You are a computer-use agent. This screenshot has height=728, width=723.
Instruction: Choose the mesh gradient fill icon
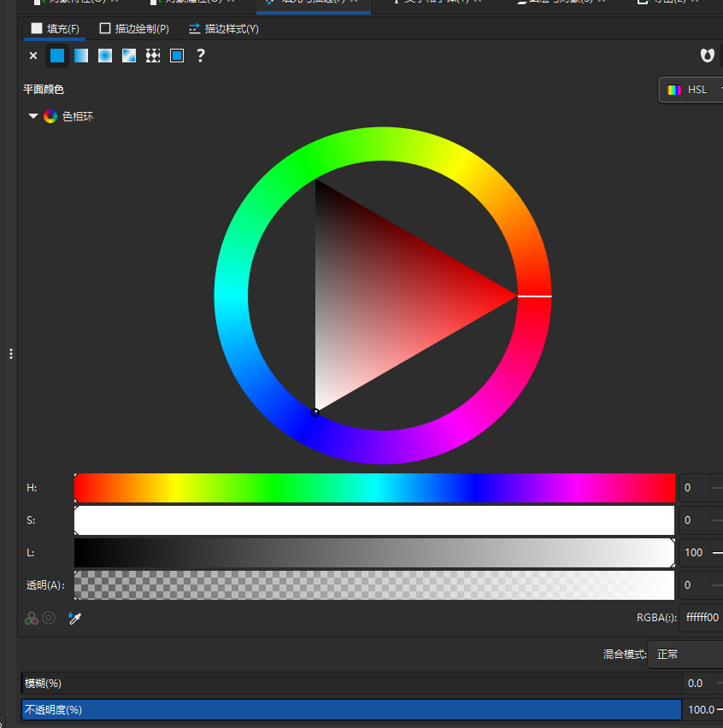tap(129, 56)
